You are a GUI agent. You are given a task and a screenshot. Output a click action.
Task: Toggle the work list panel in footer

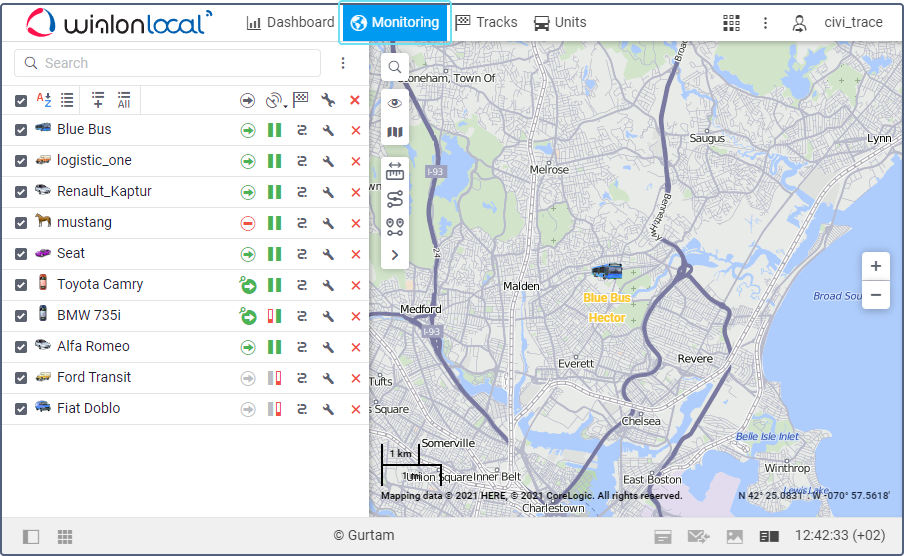[x=31, y=537]
